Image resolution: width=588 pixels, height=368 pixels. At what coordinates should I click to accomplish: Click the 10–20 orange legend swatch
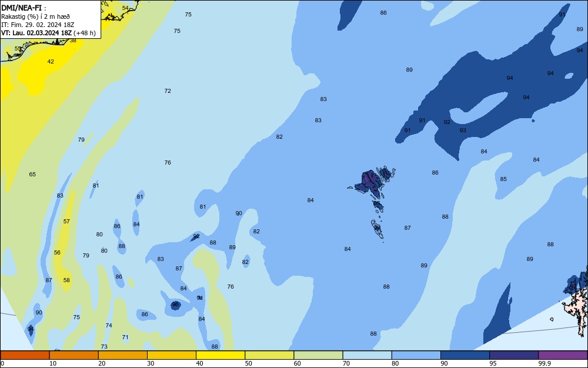[x=74, y=355]
